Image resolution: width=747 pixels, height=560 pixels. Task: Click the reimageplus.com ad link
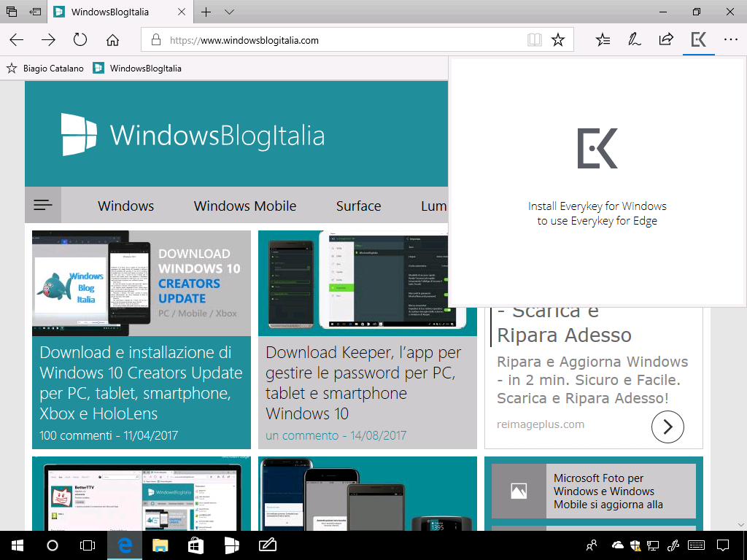[541, 424]
